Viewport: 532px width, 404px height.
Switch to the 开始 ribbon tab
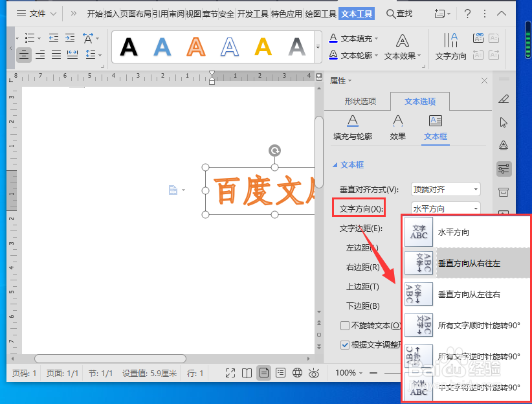click(x=95, y=14)
